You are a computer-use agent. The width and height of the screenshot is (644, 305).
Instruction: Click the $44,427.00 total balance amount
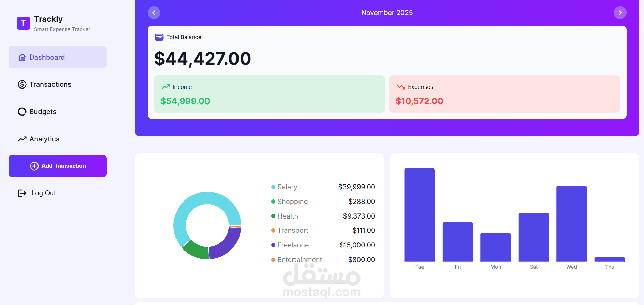203,59
